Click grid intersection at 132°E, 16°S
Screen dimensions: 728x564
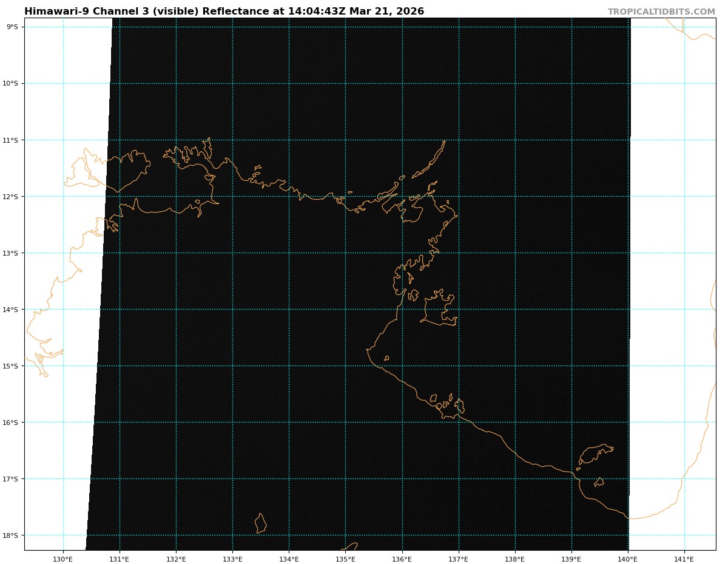pyautogui.click(x=176, y=423)
